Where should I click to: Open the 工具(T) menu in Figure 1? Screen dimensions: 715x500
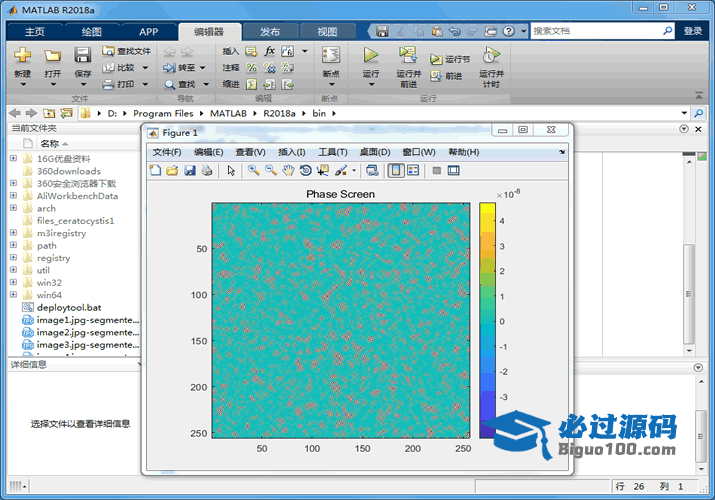pos(333,152)
